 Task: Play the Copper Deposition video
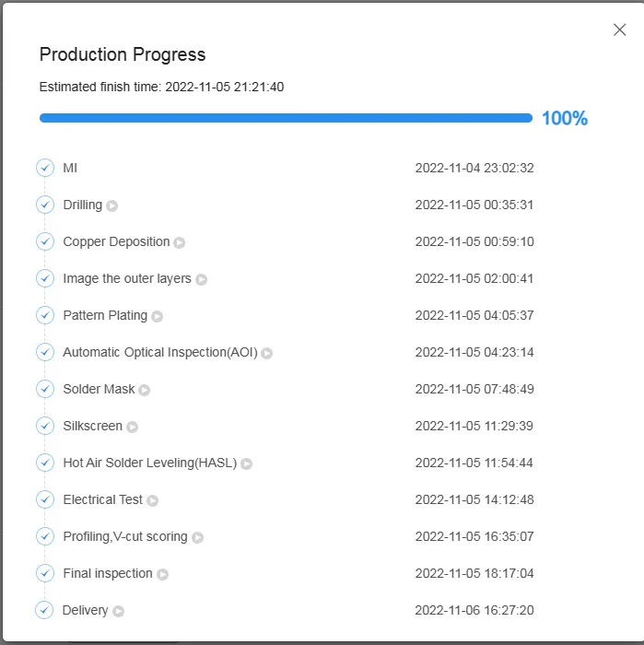180,242
